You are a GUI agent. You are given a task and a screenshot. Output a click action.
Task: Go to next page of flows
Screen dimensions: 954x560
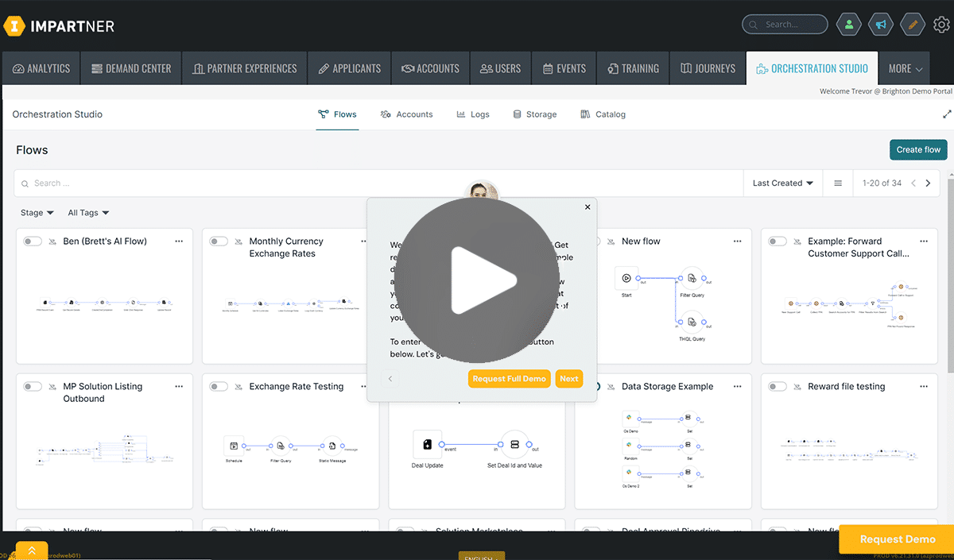[928, 183]
